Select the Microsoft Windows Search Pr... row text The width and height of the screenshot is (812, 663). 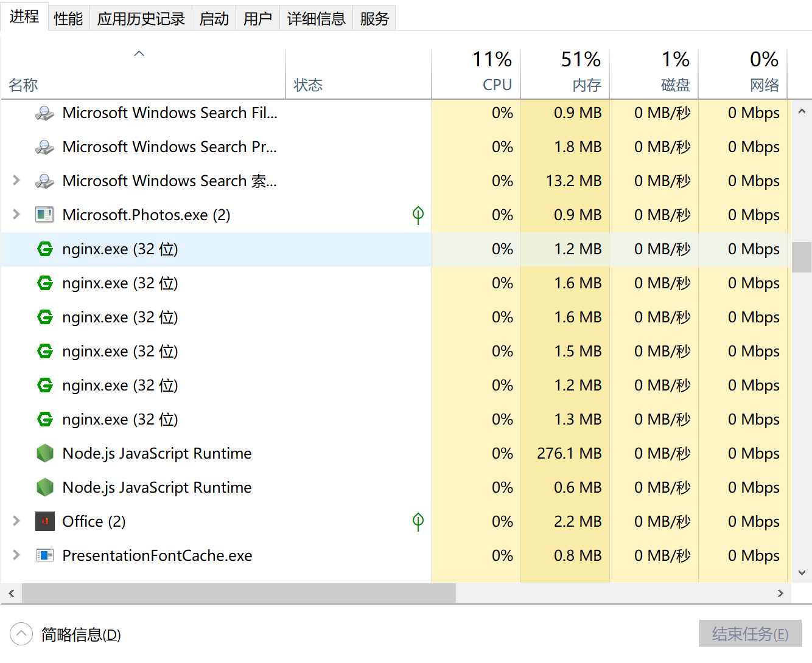(x=170, y=147)
